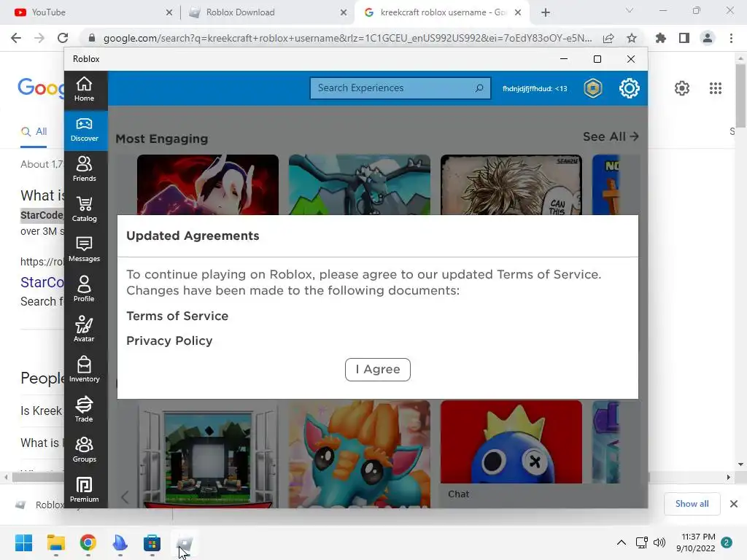
Task: Show hidden tray icons chevron
Action: [622, 542]
